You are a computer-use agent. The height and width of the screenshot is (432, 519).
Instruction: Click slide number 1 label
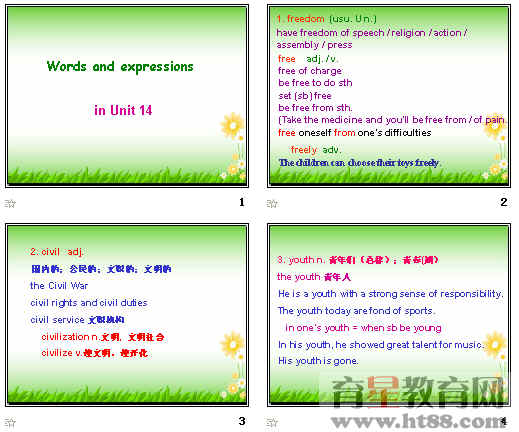(x=242, y=202)
